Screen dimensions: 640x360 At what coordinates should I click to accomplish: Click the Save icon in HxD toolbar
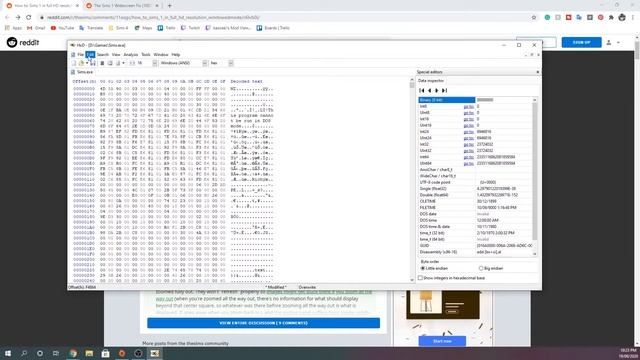tap(93, 63)
